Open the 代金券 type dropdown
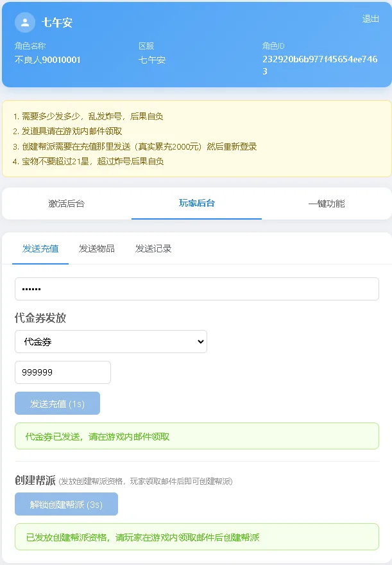 click(111, 342)
